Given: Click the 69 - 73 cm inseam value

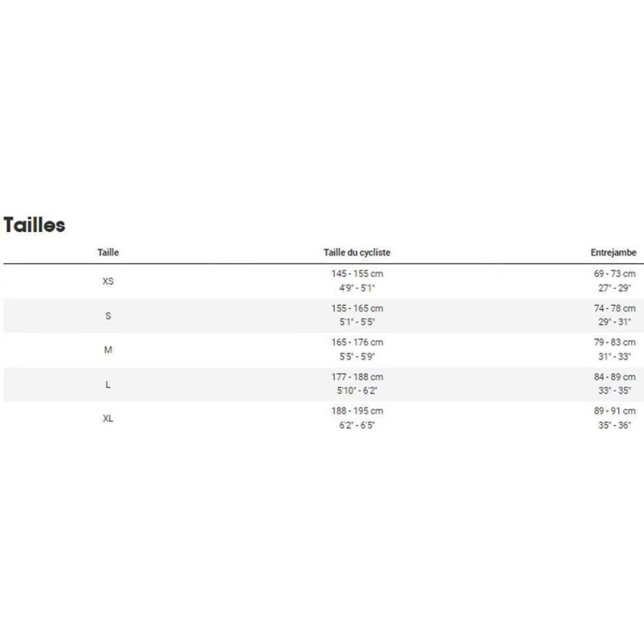Looking at the screenshot, I should pyautogui.click(x=614, y=274).
